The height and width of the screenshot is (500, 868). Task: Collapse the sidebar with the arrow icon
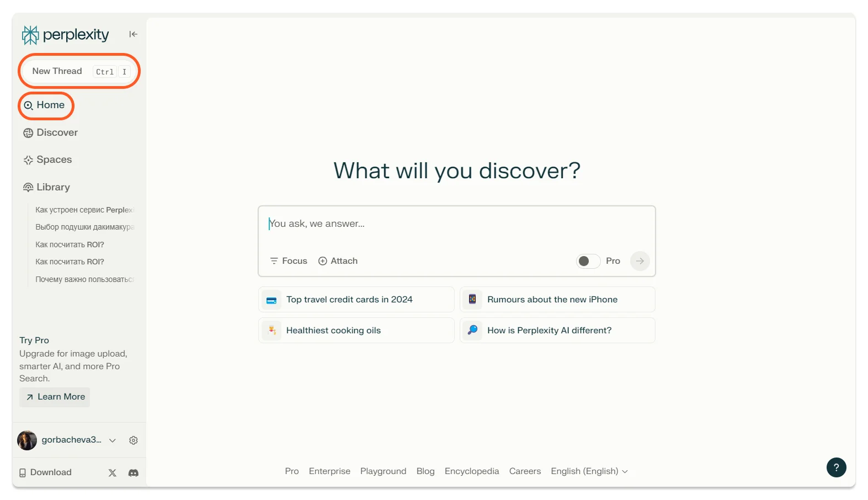point(133,34)
